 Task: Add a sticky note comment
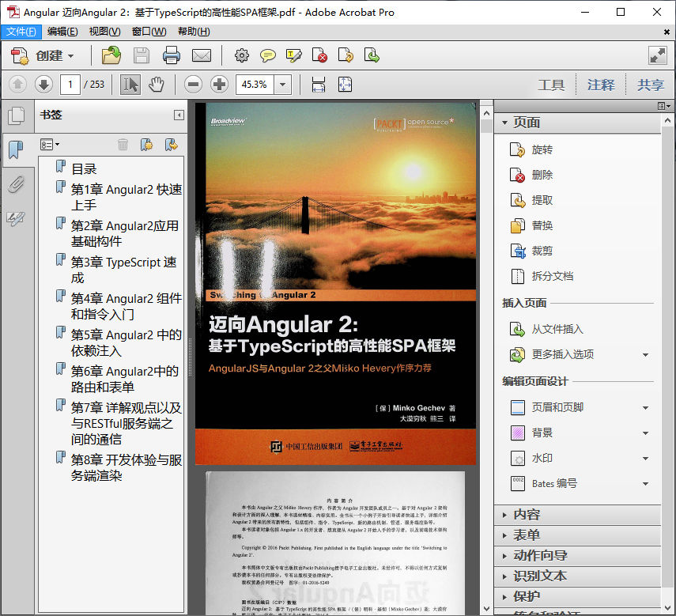tap(268, 55)
